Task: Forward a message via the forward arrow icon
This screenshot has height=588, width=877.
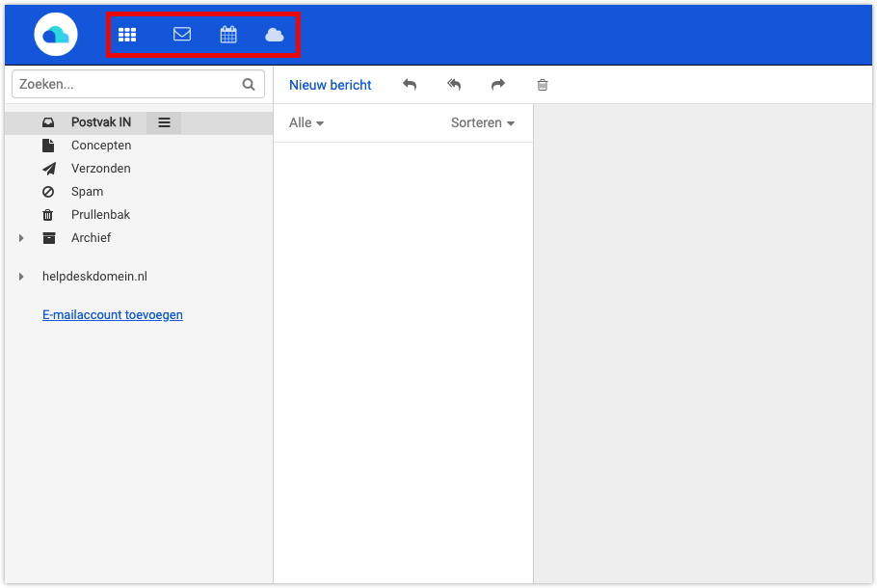Action: point(498,85)
